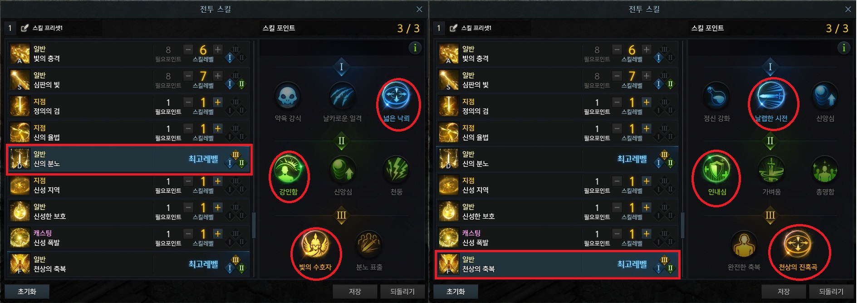
Task: Select the 완전한 축복 tripod icon
Action: pos(744,244)
